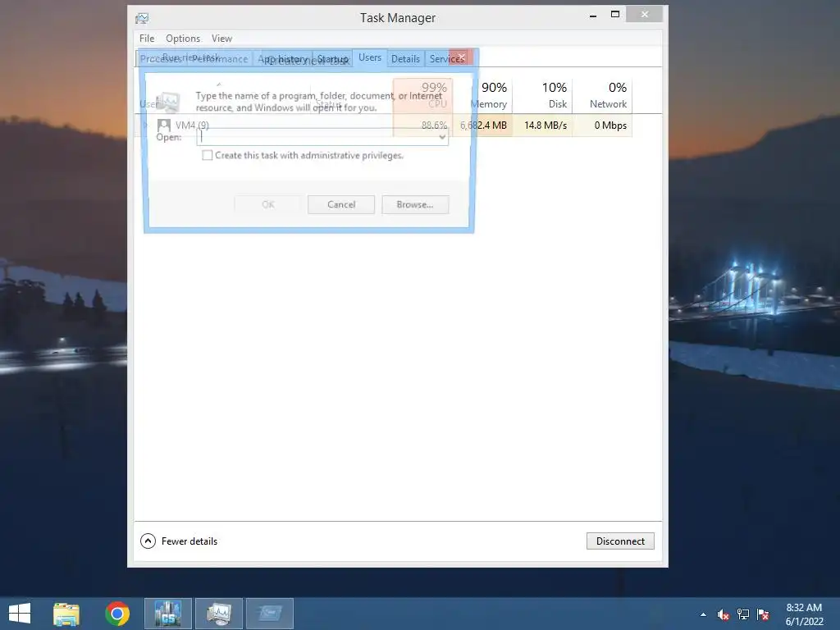Switch to Task Manager taskbar button

(x=219, y=614)
